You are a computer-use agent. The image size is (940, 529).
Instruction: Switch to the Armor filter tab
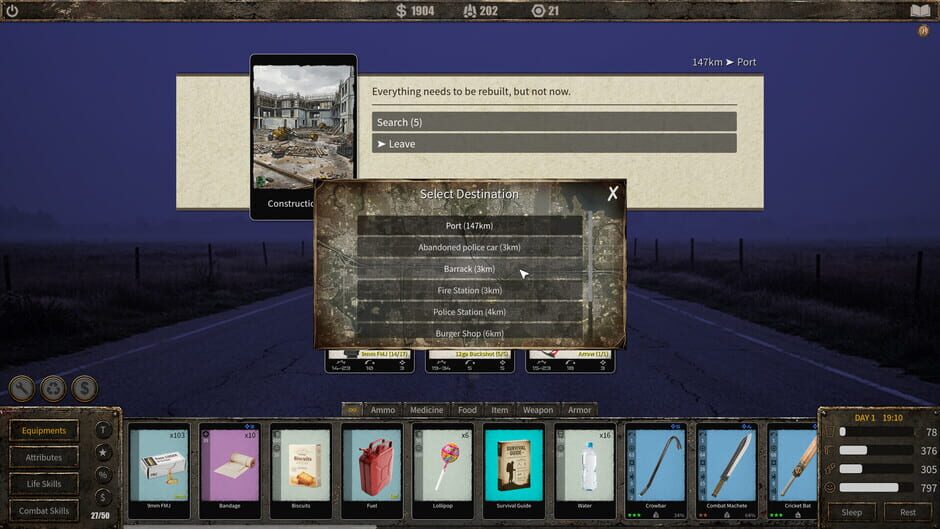coord(579,410)
